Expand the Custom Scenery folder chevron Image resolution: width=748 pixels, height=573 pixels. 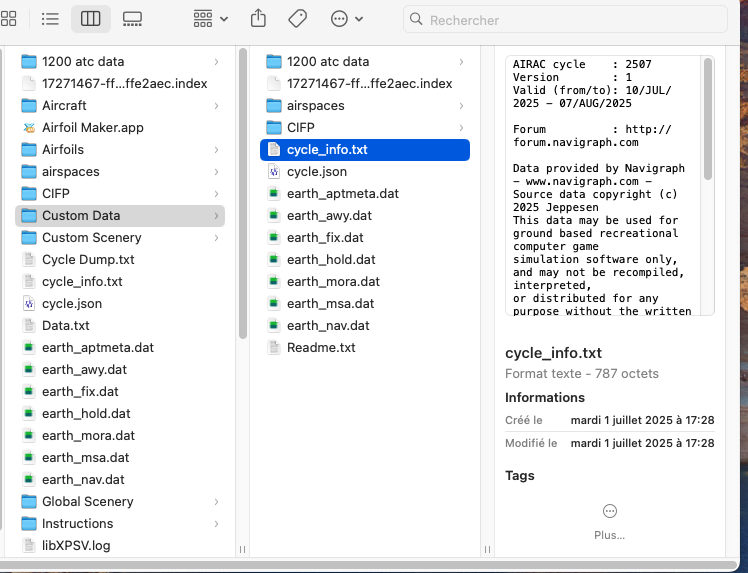216,237
